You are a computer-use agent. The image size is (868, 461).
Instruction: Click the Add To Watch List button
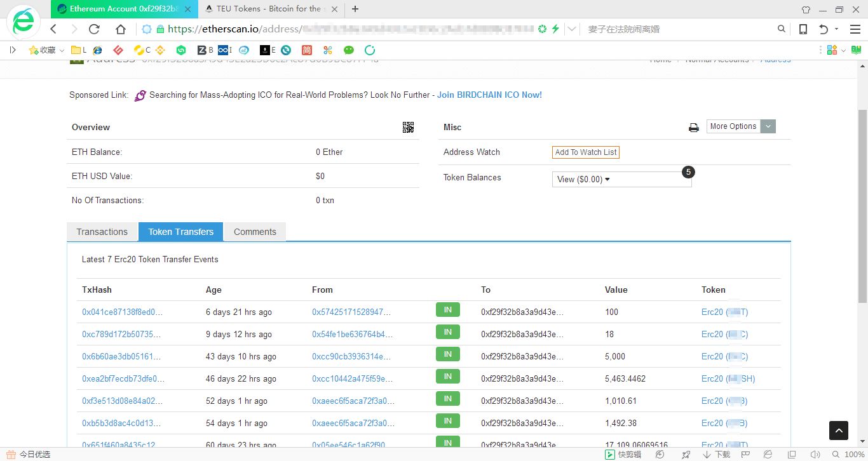(585, 152)
